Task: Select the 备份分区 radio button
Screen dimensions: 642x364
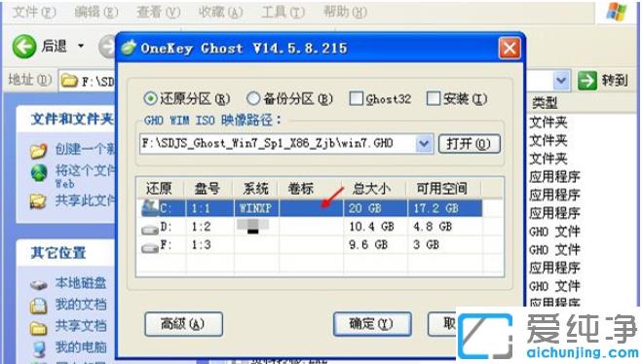Action: point(253,98)
